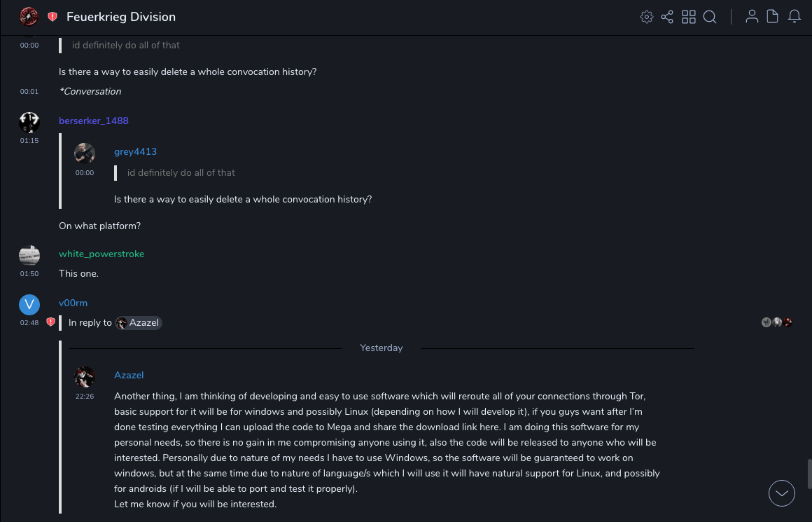Viewport: 812px width, 522px height.
Task: Open the members person icon
Action: click(752, 17)
